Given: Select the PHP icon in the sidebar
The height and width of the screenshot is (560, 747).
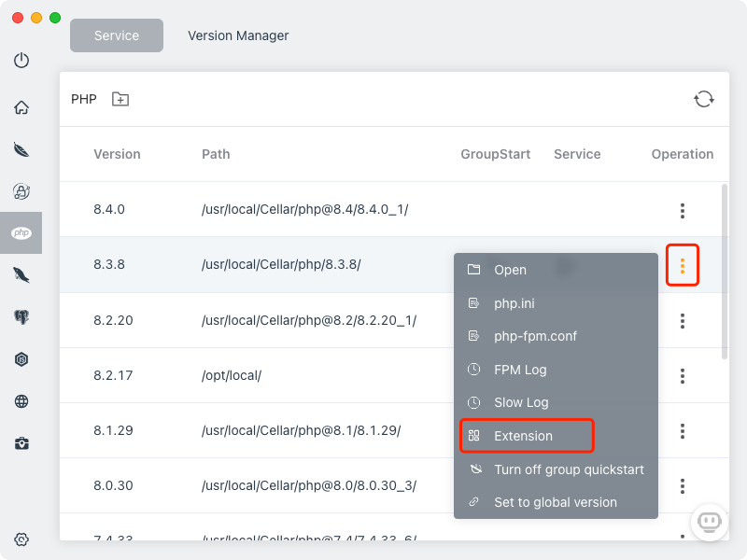Looking at the screenshot, I should (21, 233).
